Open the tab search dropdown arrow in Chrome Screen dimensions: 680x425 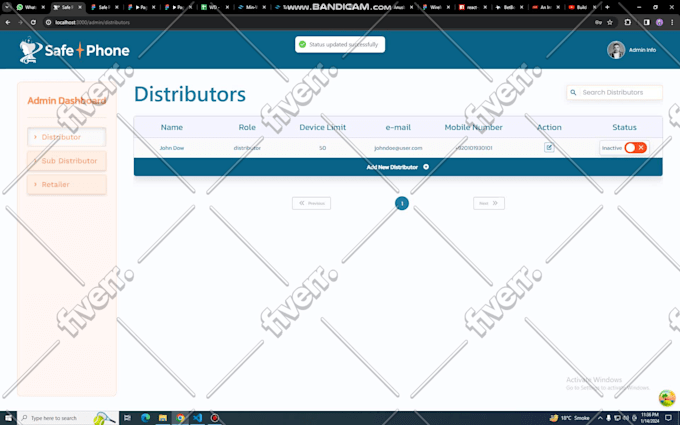click(x=7, y=7)
